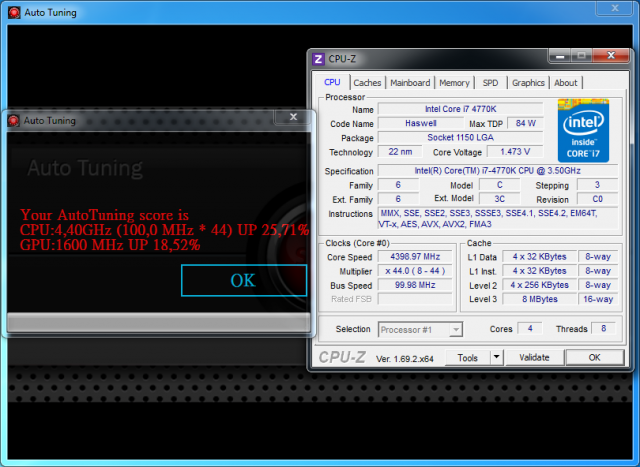
Task: Click the Bus Speed value 99.98 MHz
Action: pyautogui.click(x=415, y=285)
